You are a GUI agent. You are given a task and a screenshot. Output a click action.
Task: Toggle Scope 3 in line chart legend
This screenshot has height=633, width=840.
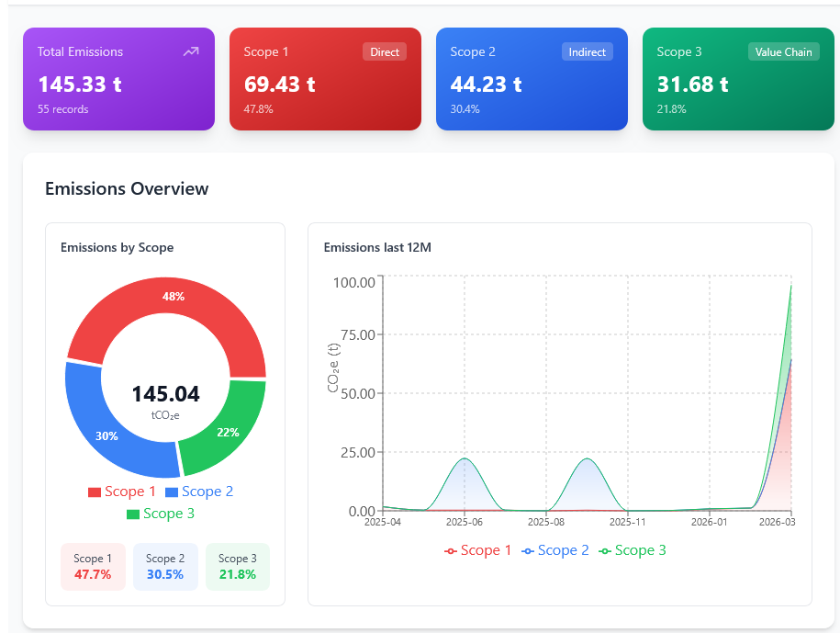click(x=633, y=550)
